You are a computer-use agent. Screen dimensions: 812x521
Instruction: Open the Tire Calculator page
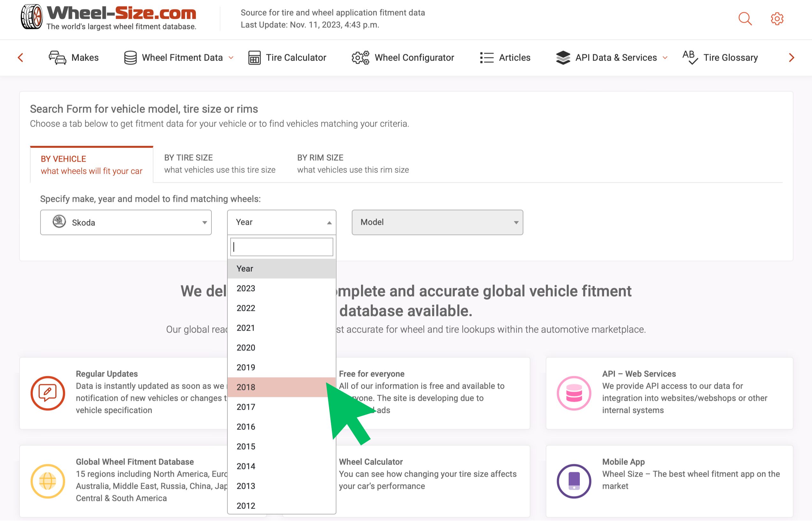click(287, 57)
